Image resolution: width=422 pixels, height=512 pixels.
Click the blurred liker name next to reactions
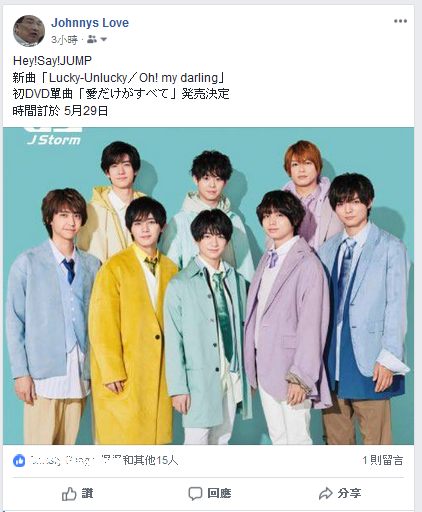(74, 460)
